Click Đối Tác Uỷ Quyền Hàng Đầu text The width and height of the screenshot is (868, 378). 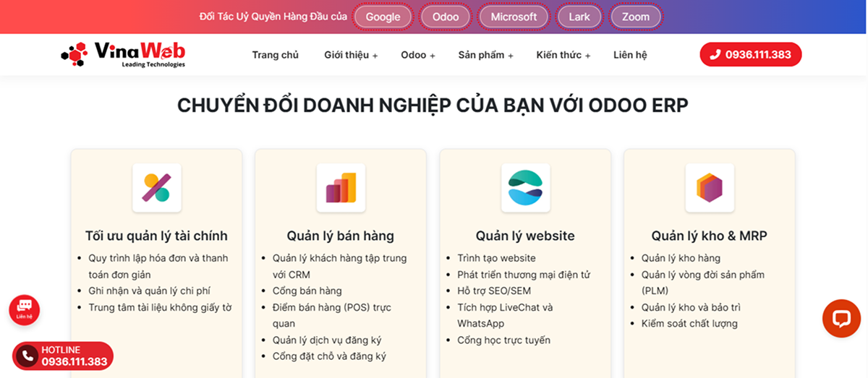[273, 17]
